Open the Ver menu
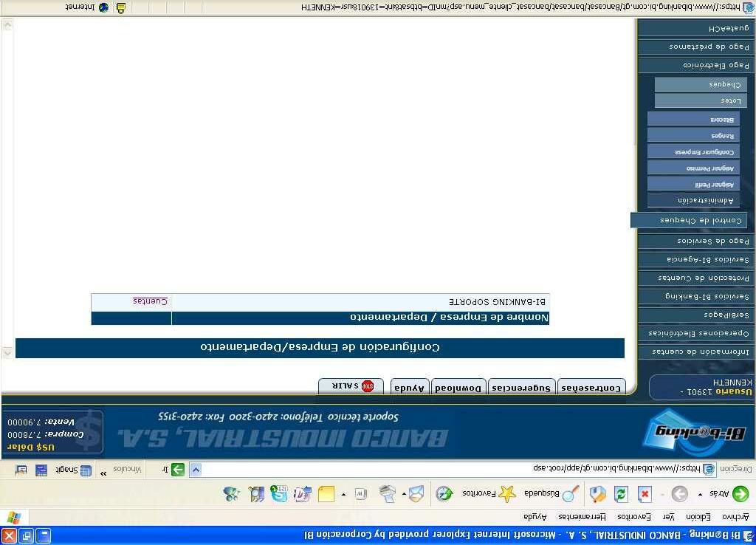Viewport: 756px width, 545px height. point(668,517)
